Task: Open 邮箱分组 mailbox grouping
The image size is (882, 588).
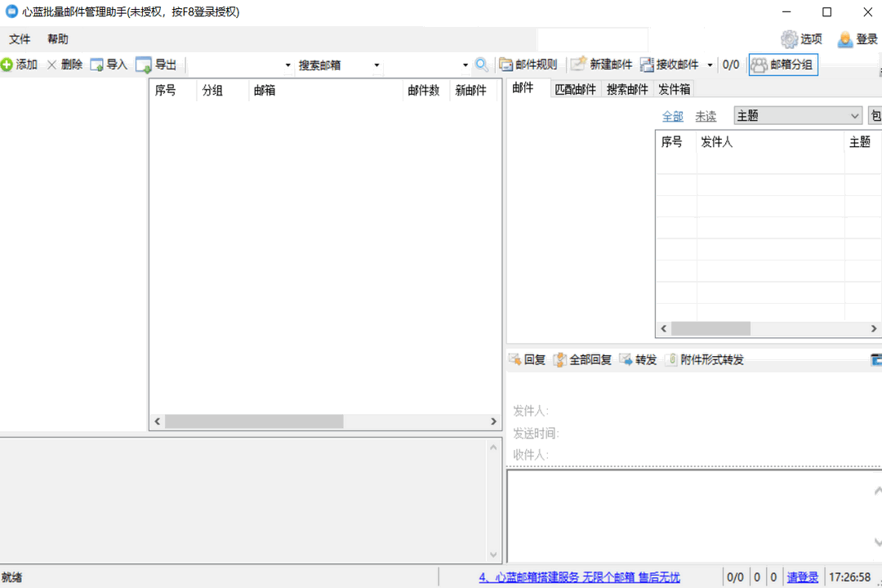Action: 782,65
